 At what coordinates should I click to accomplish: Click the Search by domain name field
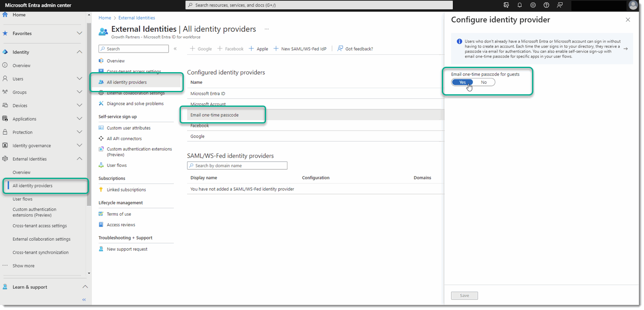[x=237, y=166]
